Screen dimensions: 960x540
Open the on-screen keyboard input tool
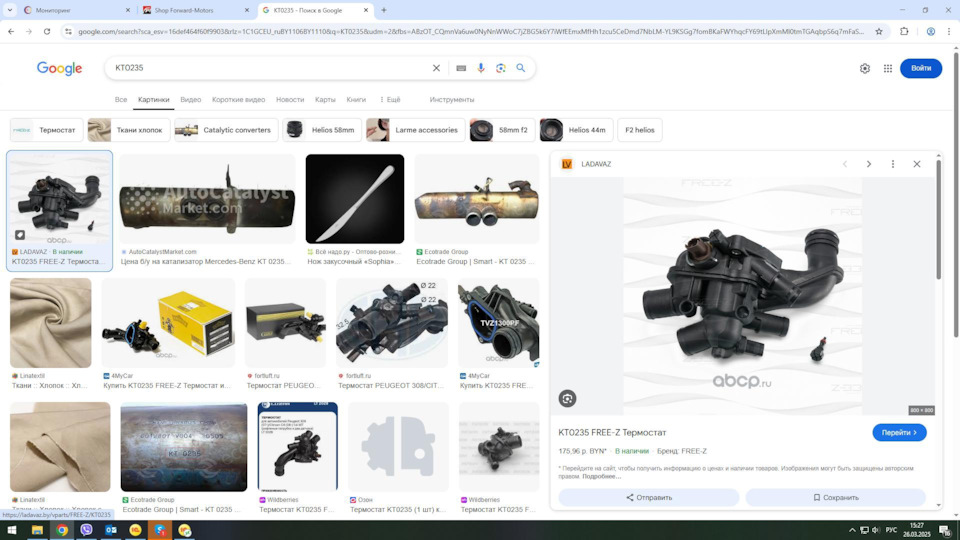click(461, 68)
